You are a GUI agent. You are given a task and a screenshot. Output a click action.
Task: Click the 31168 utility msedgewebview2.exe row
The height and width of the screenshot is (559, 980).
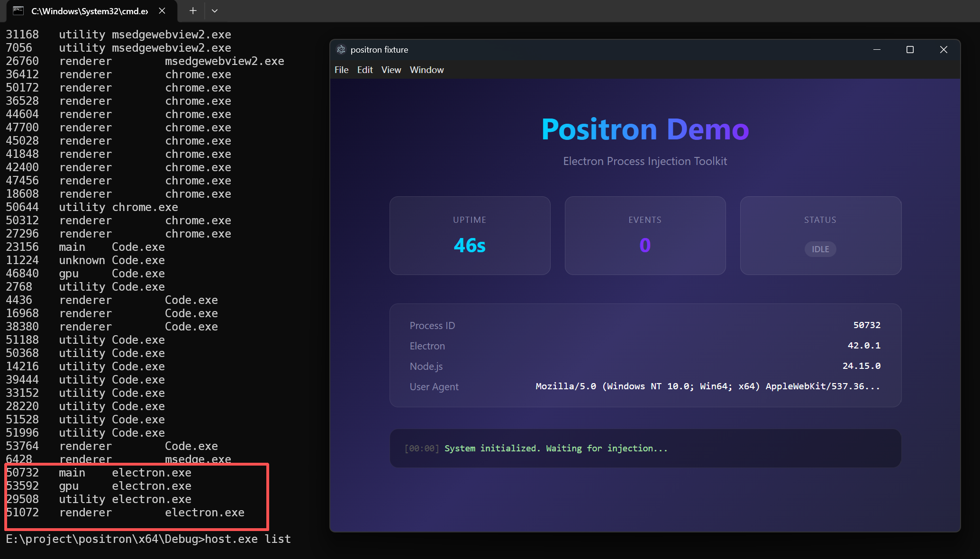click(x=118, y=35)
